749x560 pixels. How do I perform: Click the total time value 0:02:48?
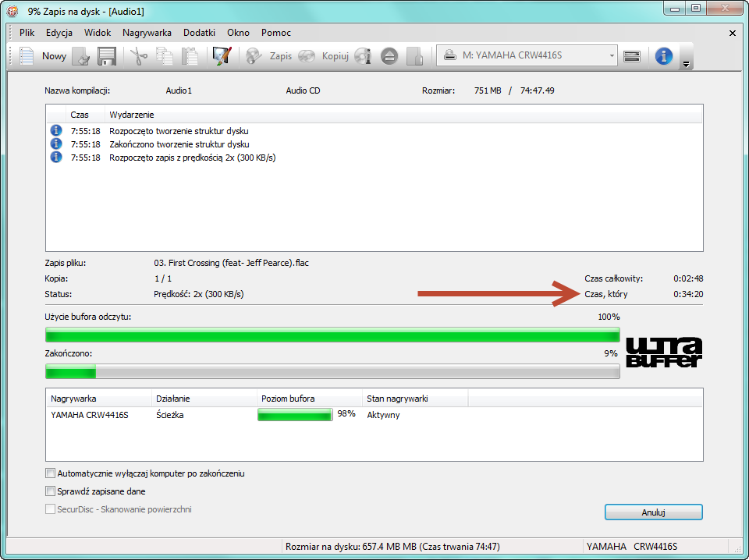[688, 278]
